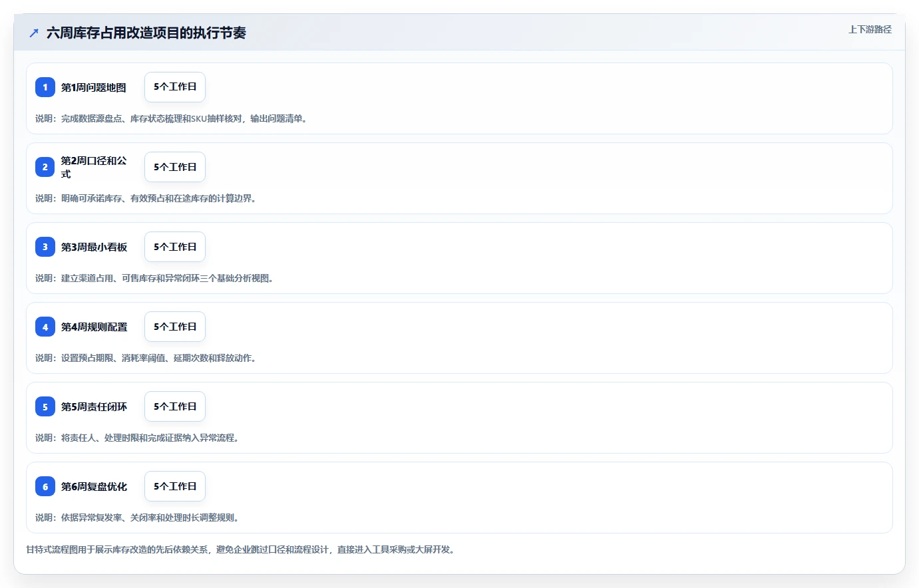Select step title 第6周复盘优化

(x=94, y=486)
